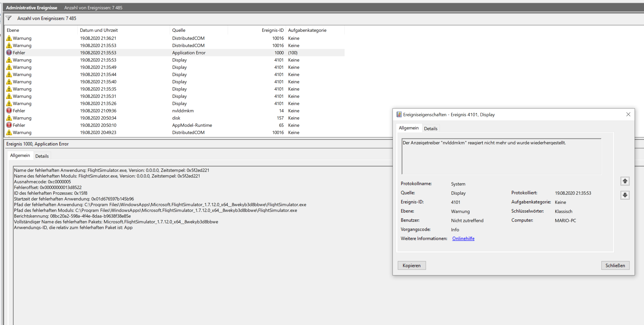Select Allgemein tab in event dialog
644x325 pixels.
[408, 128]
